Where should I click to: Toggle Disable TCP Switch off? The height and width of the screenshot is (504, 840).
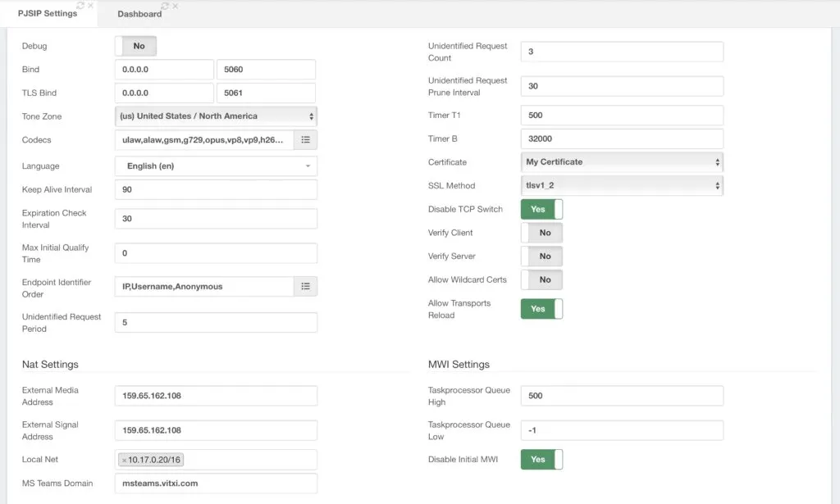click(541, 209)
